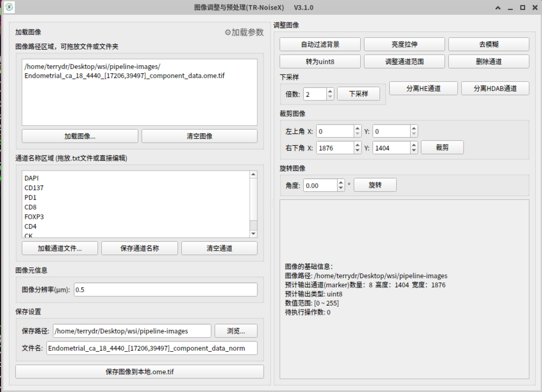
Task: Click the 加载图像... button
Action: [80, 136]
